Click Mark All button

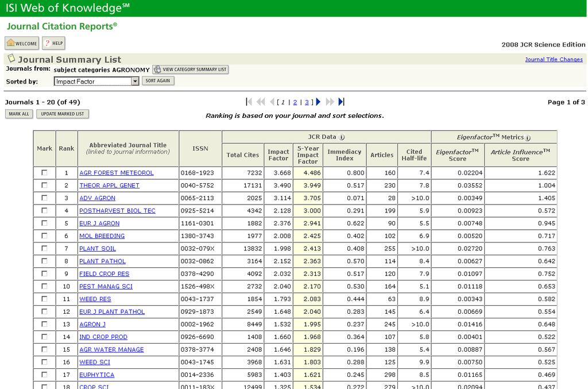click(19, 114)
